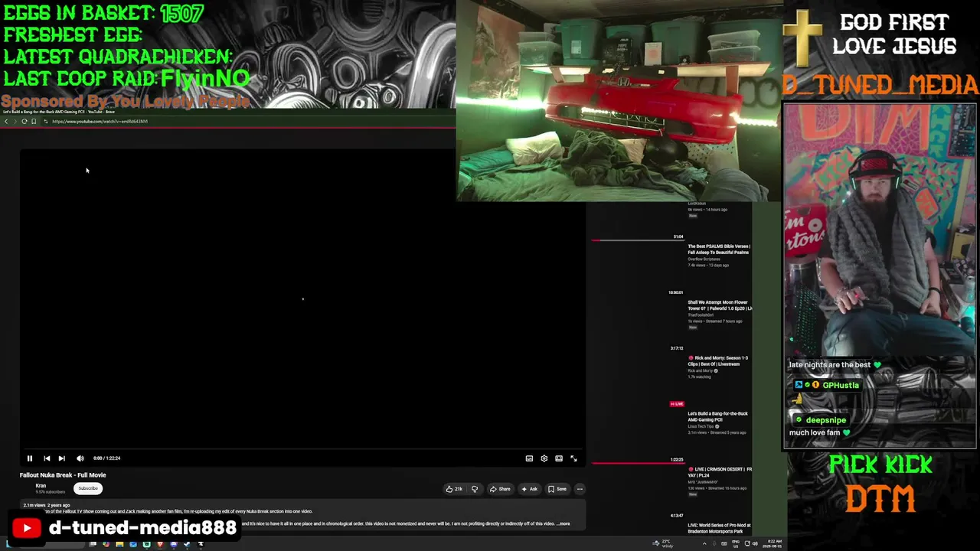The height and width of the screenshot is (551, 980).
Task: Save the video to a playlist
Action: click(557, 489)
